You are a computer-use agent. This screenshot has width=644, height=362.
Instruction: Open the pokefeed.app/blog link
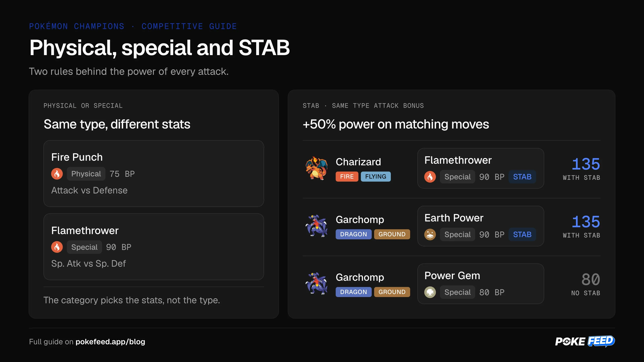110,341
